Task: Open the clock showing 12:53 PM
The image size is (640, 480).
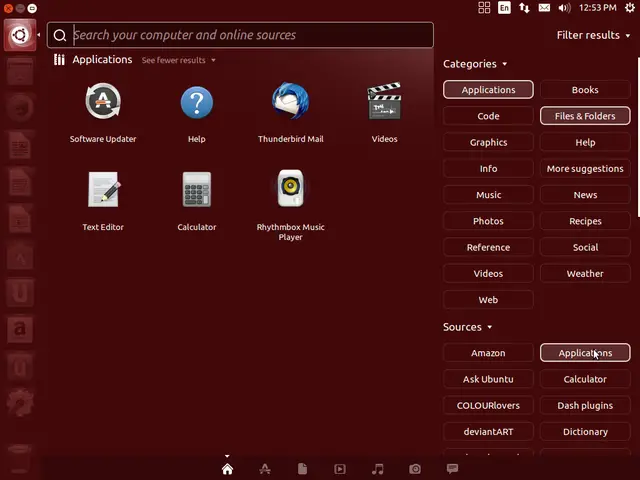Action: tap(598, 8)
